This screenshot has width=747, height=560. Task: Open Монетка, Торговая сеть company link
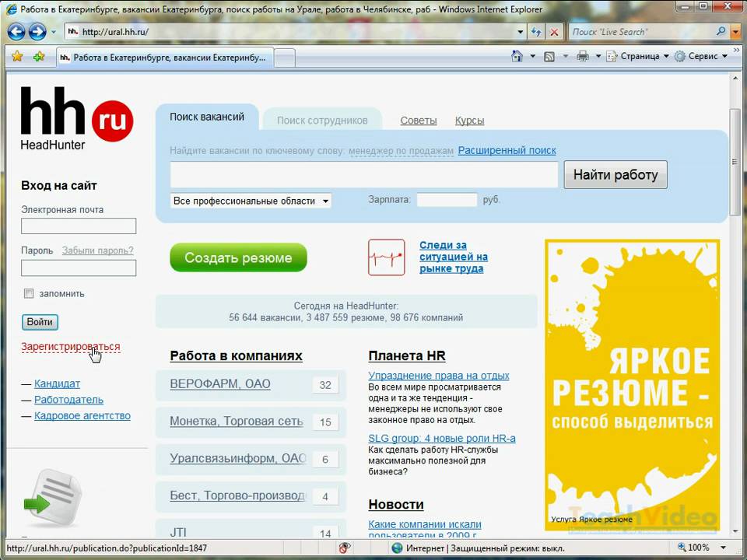coord(237,421)
